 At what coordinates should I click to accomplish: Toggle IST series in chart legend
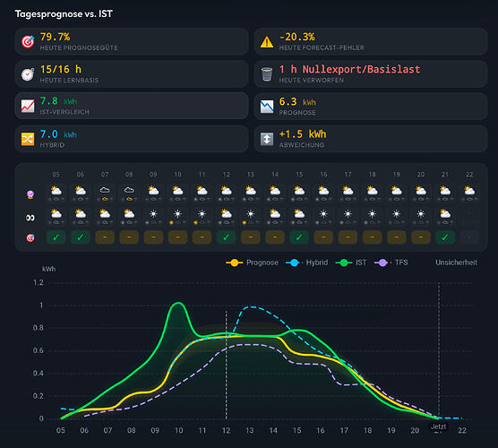click(x=351, y=263)
